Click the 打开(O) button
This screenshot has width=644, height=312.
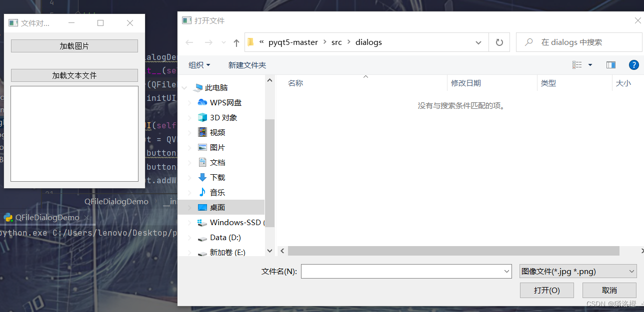[x=546, y=290]
